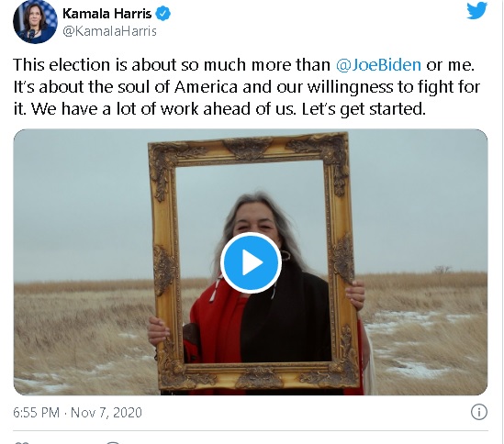Click the partially visible like heart icon
The image size is (504, 444).
tap(21, 442)
